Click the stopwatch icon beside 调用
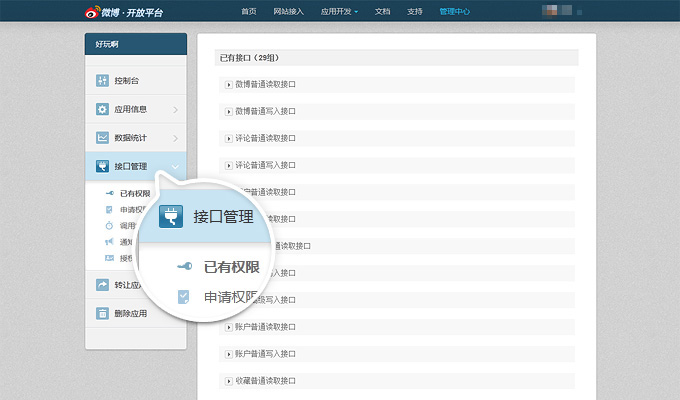The width and height of the screenshot is (680, 400). [x=109, y=226]
